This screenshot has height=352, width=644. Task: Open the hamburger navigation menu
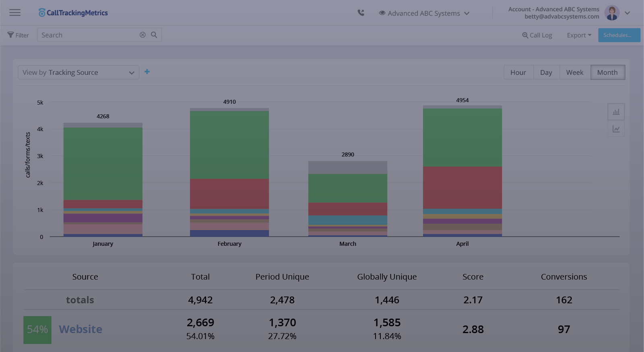click(15, 12)
